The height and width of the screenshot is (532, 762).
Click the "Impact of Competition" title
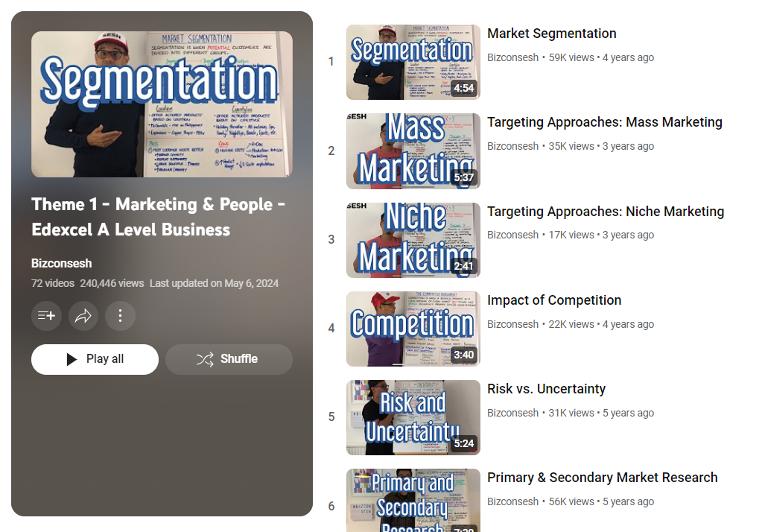click(x=553, y=300)
